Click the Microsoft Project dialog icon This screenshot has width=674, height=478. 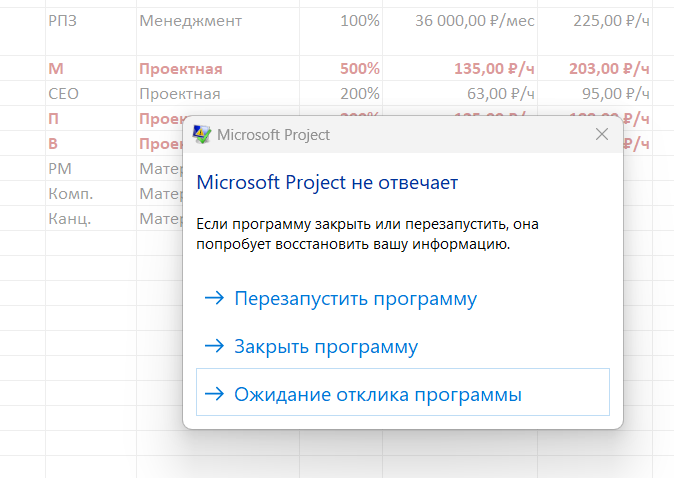click(x=202, y=135)
